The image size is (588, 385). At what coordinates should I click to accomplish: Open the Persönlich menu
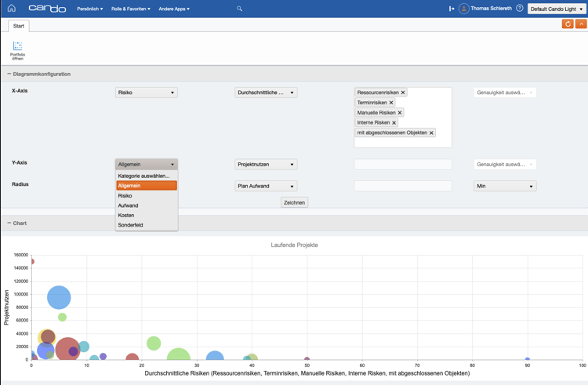point(90,9)
